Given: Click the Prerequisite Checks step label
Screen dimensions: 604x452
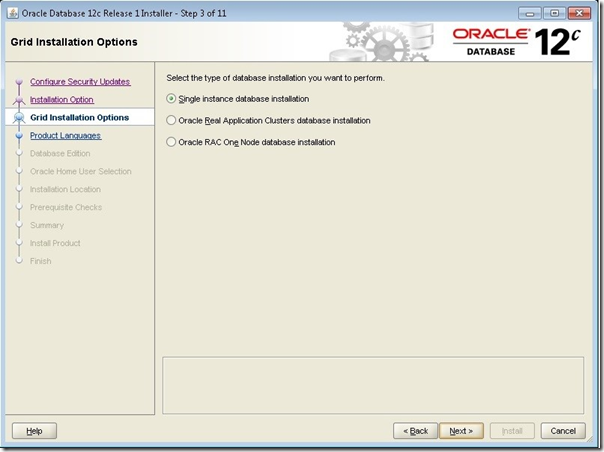Looking at the screenshot, I should click(x=66, y=207).
